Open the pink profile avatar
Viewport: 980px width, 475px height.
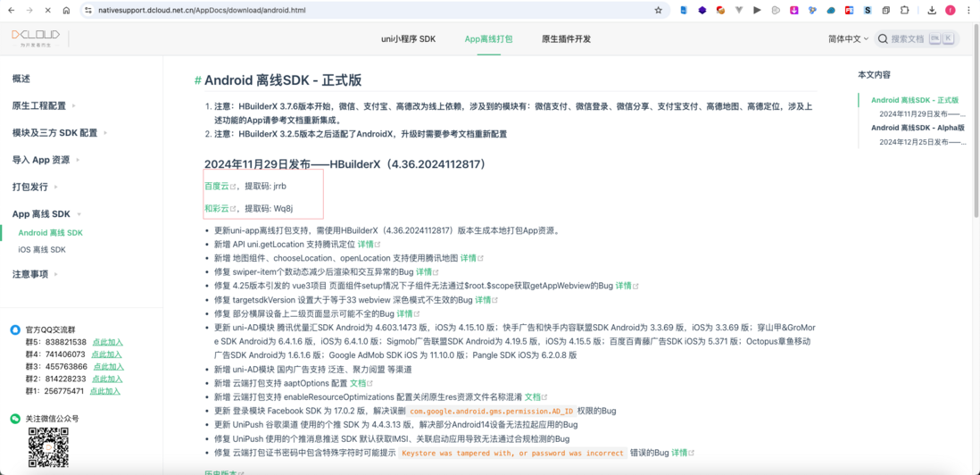(950, 11)
